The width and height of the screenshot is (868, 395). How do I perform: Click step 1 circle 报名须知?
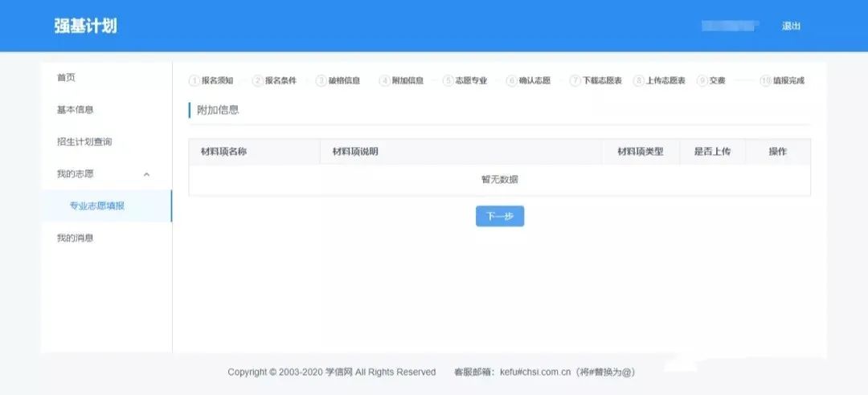pos(194,80)
